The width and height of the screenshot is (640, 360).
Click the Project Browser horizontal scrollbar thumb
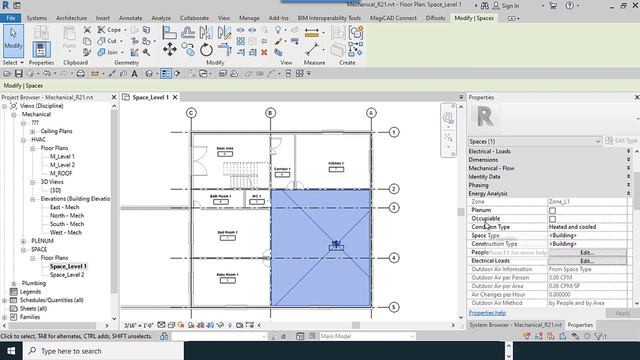(52, 326)
